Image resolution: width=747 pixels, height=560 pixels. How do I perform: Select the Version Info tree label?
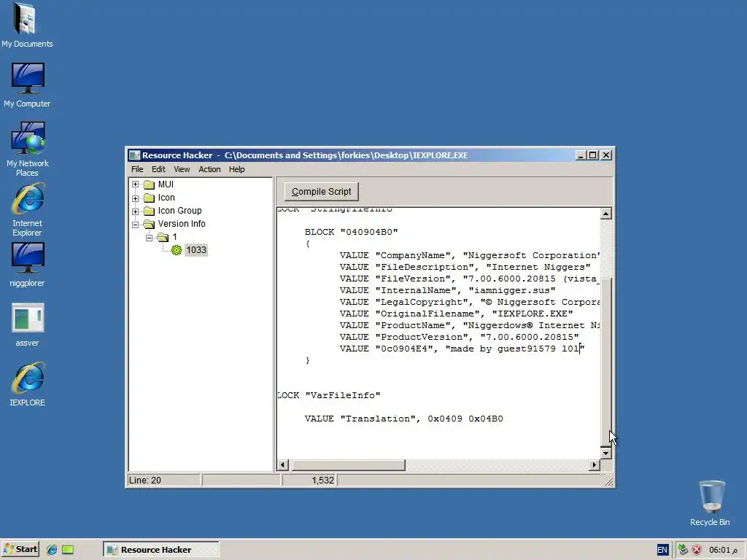pos(182,224)
